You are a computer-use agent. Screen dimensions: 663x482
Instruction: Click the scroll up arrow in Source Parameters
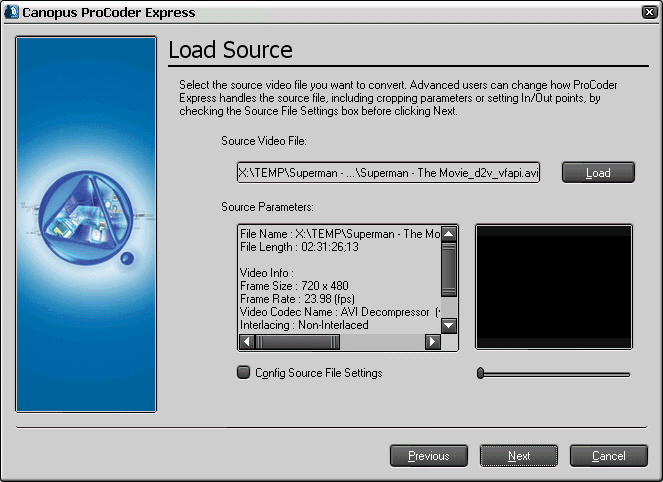click(449, 235)
